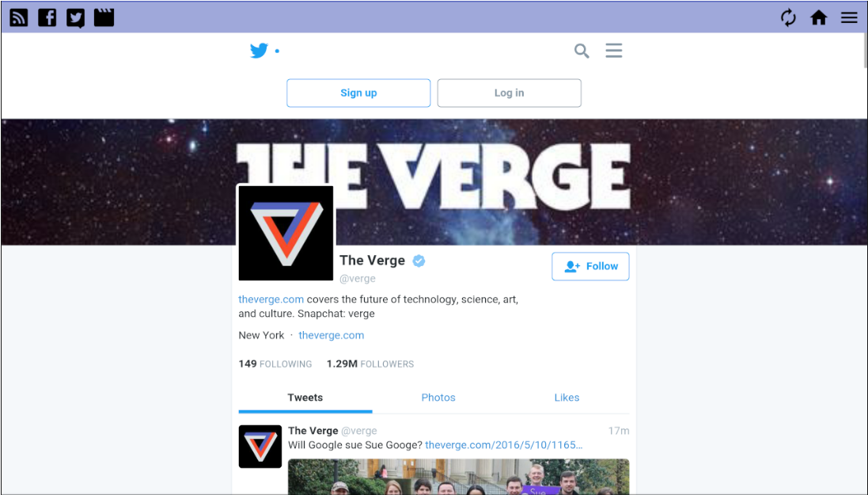This screenshot has width=868, height=495.
Task: Expand the Twitter page menu icon
Action: tap(613, 51)
